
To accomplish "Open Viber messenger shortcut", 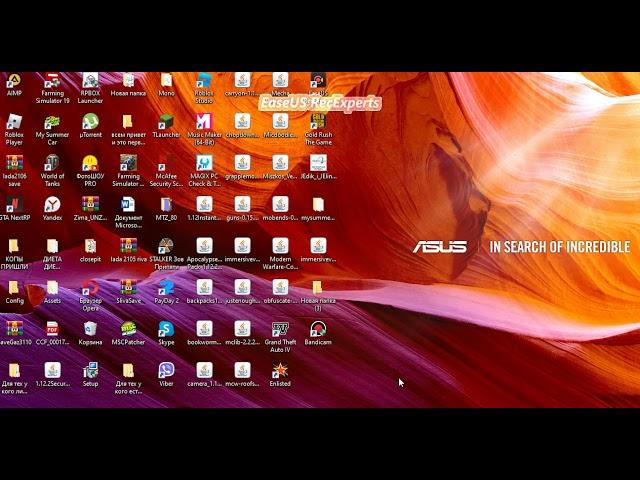I will click(166, 375).
